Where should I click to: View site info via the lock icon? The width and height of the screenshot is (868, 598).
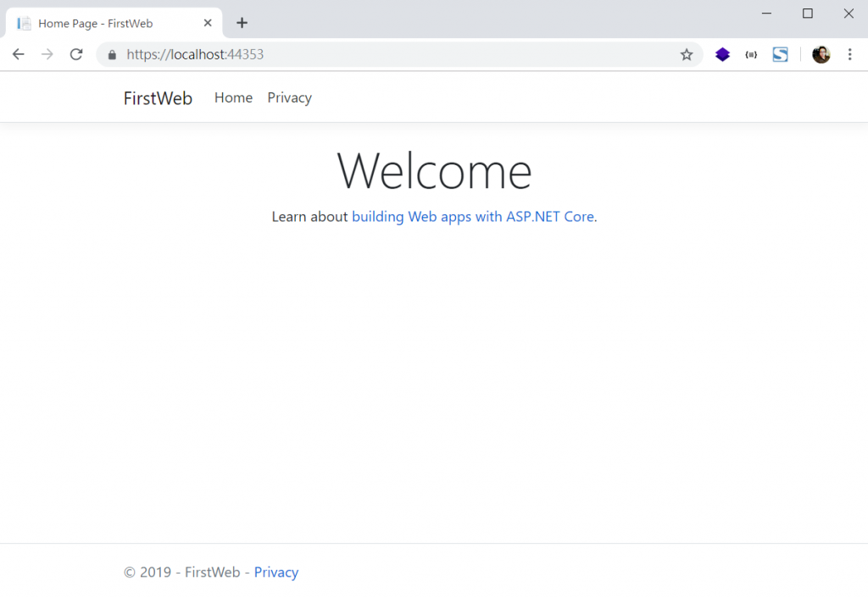tap(111, 54)
